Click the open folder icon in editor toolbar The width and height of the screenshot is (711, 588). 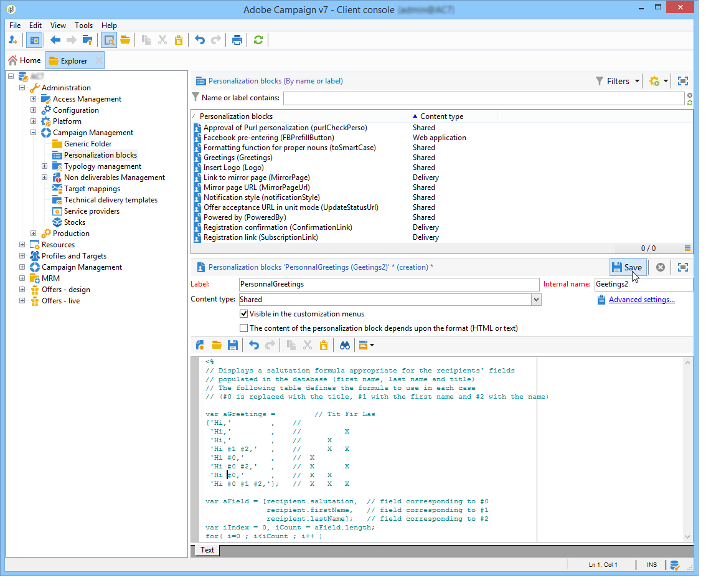click(x=216, y=345)
